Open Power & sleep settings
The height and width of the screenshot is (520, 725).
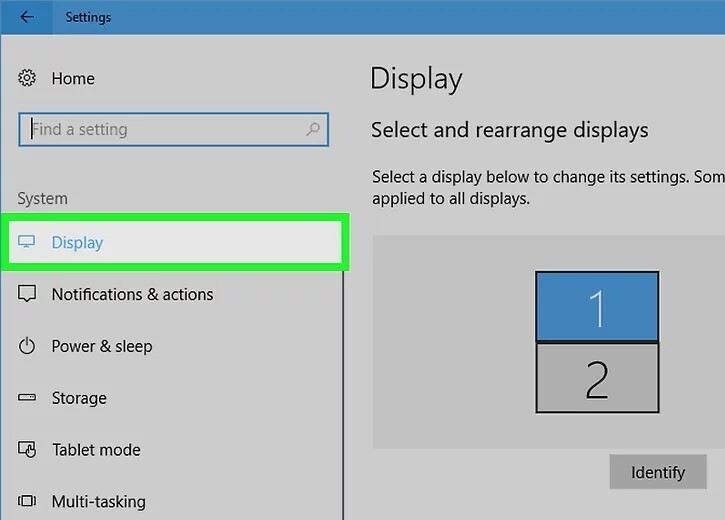102,346
